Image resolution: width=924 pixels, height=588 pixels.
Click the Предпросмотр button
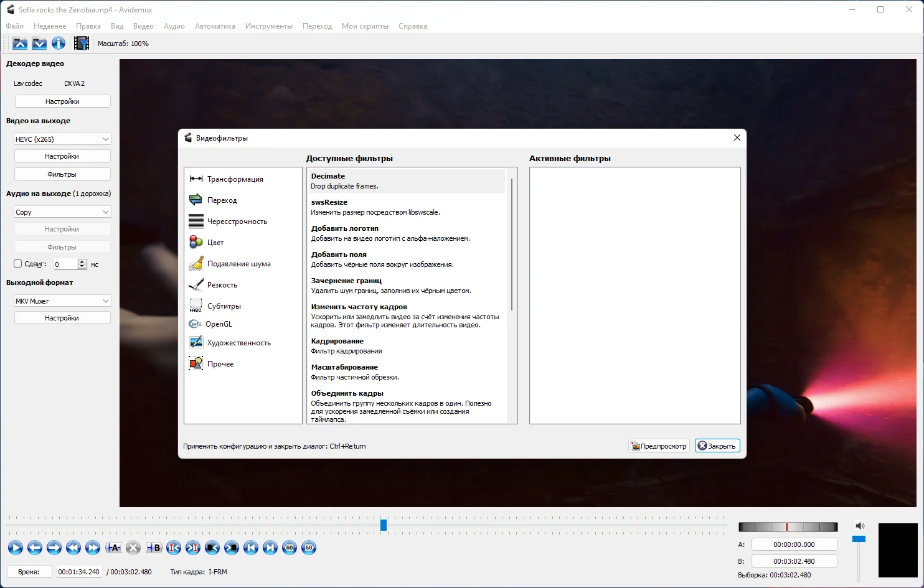tap(659, 446)
